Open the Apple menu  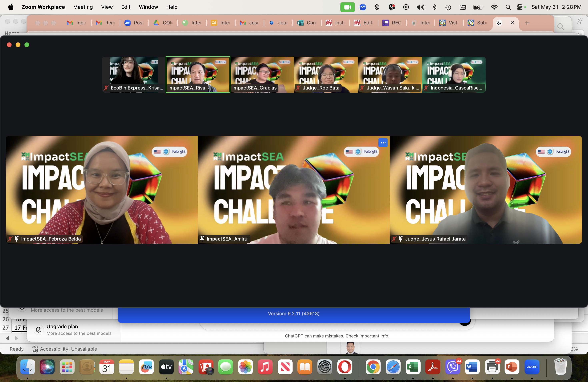point(11,7)
